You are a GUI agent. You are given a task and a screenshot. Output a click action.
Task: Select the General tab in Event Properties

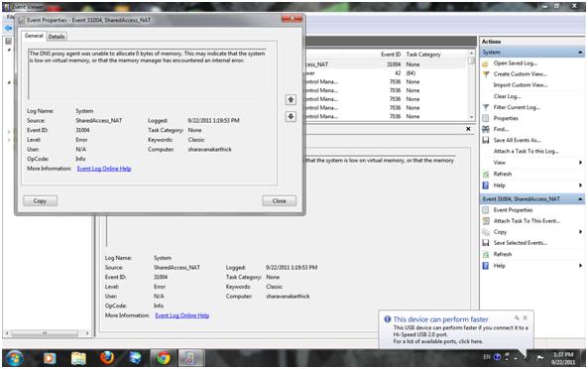click(x=34, y=36)
